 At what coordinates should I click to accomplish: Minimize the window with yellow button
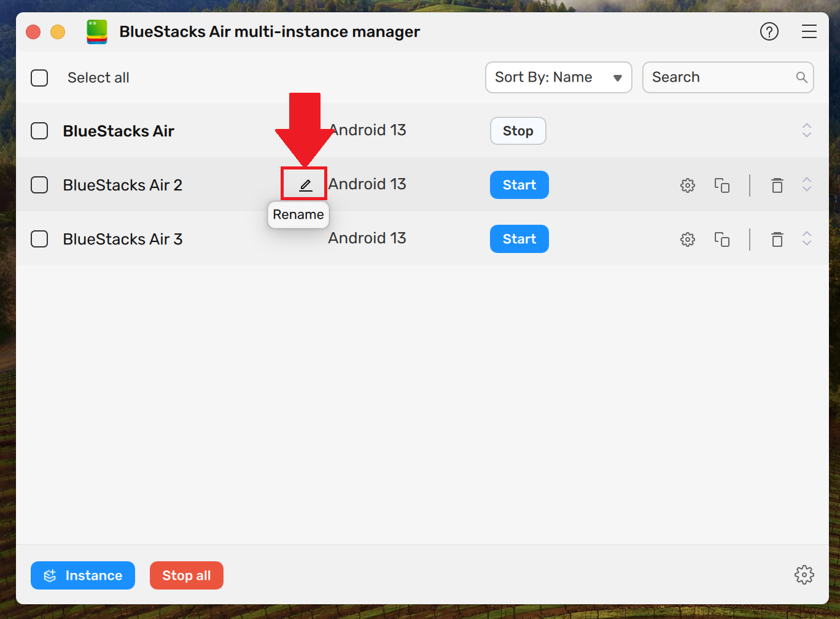pyautogui.click(x=58, y=31)
